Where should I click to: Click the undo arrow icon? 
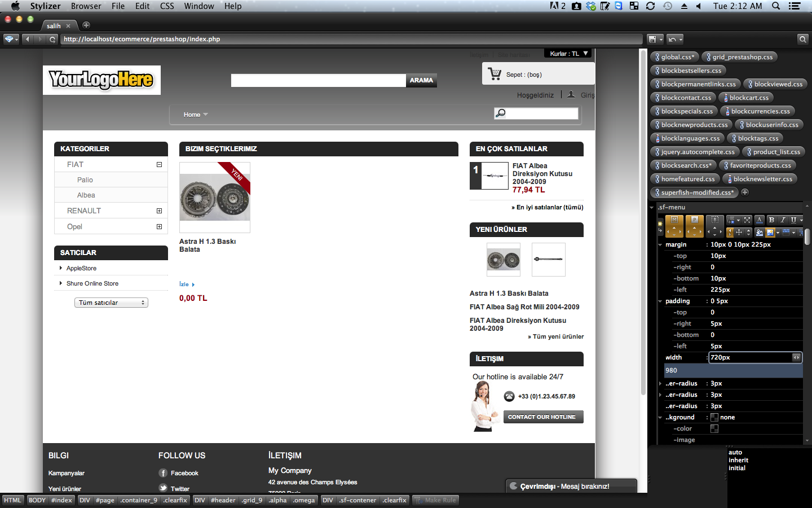672,39
